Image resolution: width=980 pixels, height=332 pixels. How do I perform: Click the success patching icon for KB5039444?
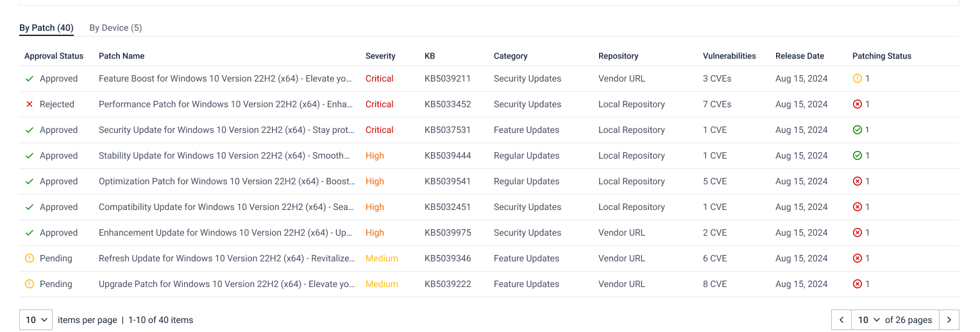[857, 155]
